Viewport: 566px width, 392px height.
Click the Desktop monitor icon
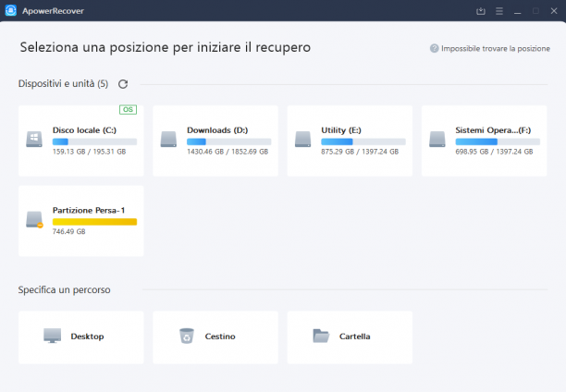pos(53,336)
